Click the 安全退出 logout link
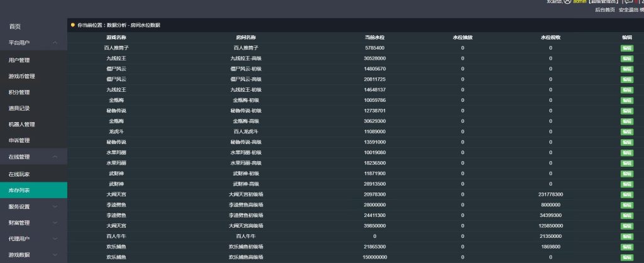 629,10
